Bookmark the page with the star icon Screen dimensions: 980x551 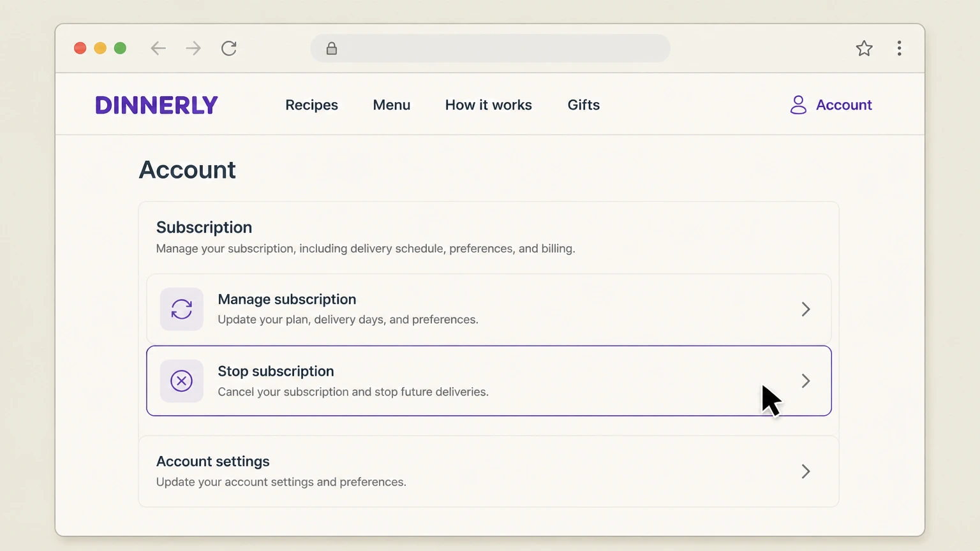[864, 48]
